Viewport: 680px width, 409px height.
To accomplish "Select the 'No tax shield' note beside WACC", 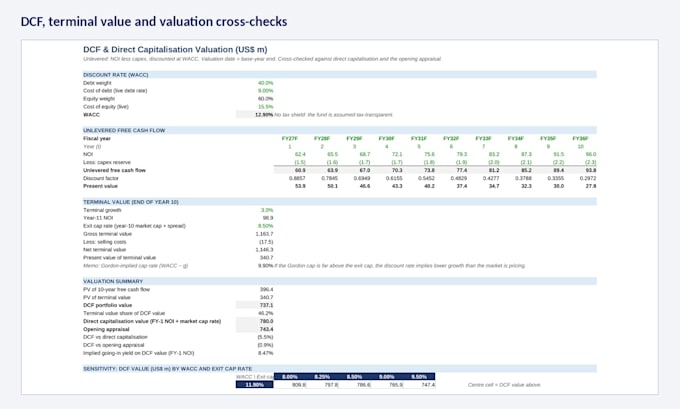I will [333, 115].
